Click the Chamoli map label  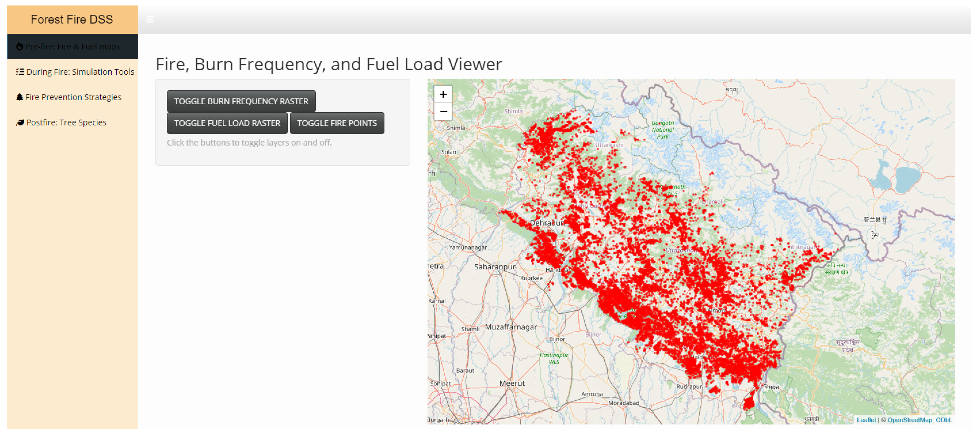pyautogui.click(x=713, y=202)
